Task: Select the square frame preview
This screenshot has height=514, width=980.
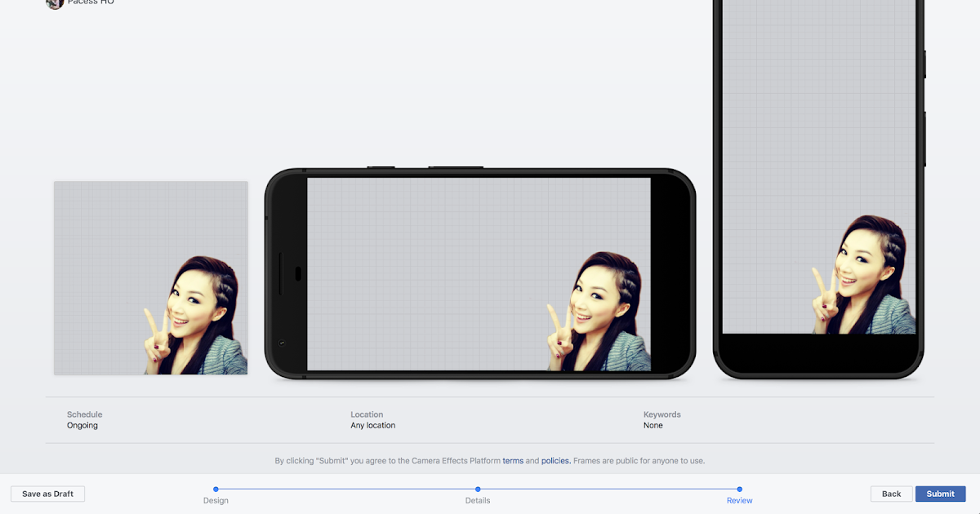Action: [x=150, y=277]
